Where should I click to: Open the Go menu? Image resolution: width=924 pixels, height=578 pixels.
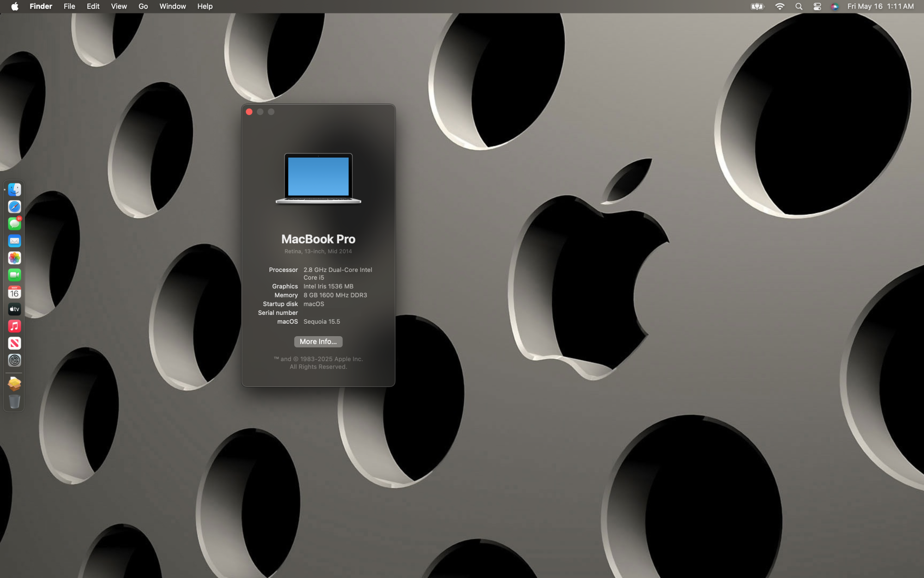143,6
